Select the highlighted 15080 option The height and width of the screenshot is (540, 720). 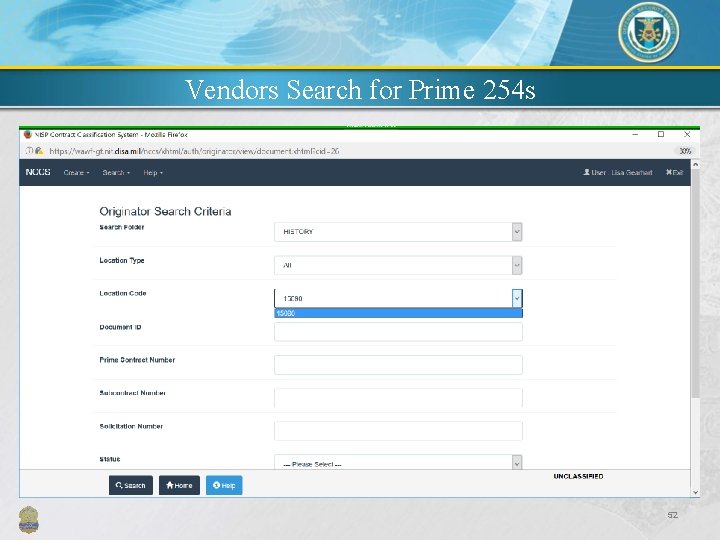[398, 313]
